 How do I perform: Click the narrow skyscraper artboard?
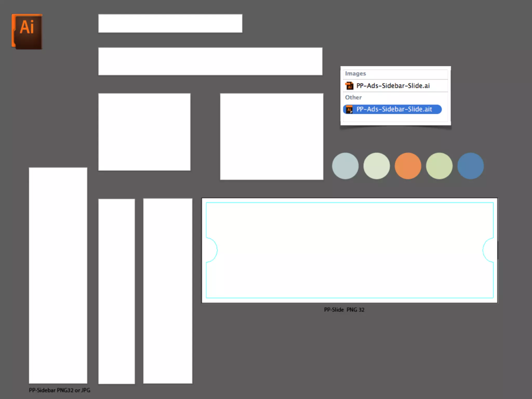click(x=116, y=291)
